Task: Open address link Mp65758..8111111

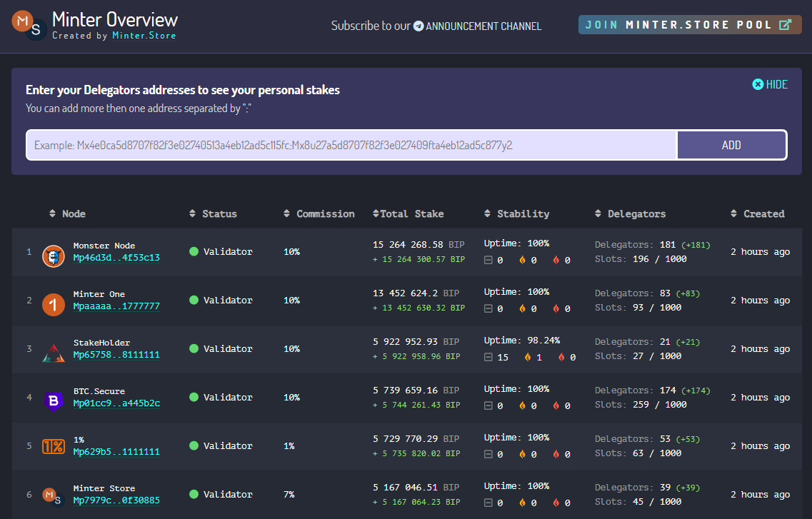Action: click(116, 355)
